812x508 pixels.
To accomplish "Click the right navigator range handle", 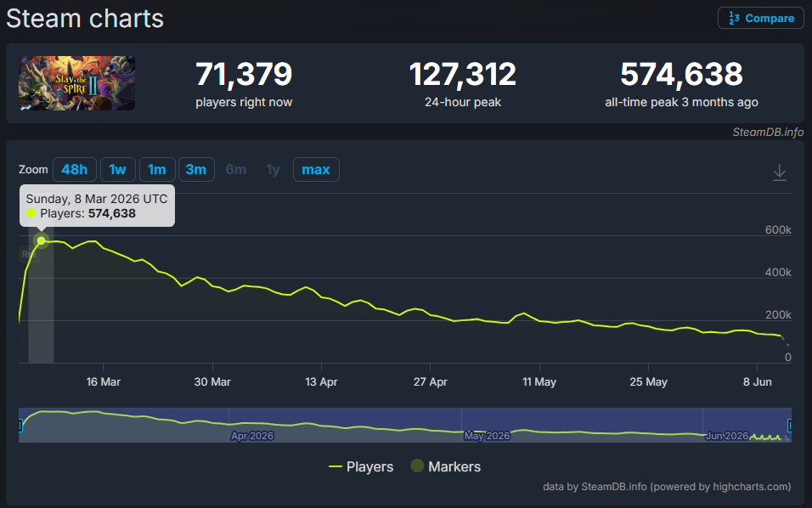I will pos(789,426).
